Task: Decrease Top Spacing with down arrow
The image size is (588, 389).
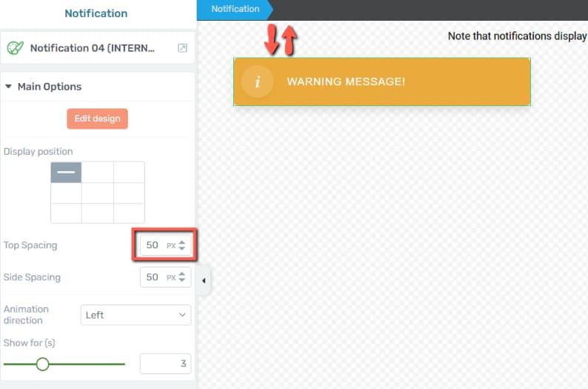Action: tap(182, 248)
